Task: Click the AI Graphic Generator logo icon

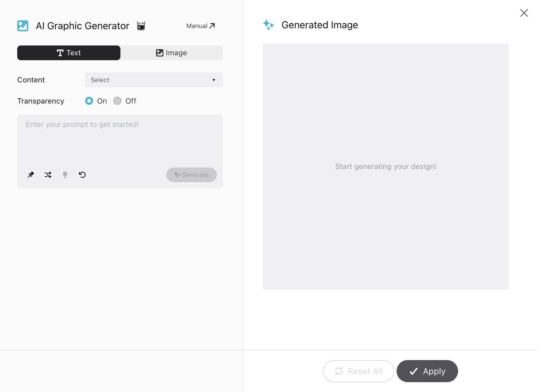Action: 23,26
